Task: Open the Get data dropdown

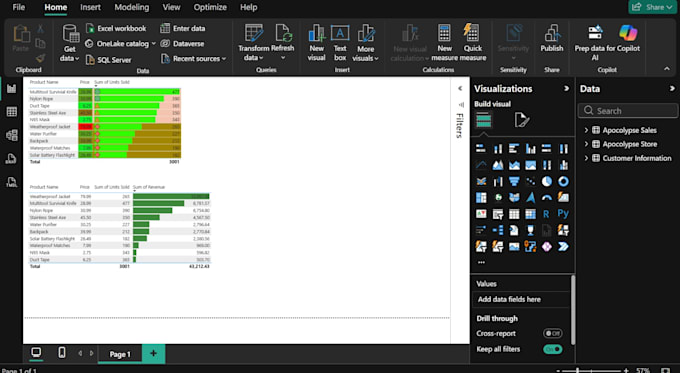Action: pos(69,43)
